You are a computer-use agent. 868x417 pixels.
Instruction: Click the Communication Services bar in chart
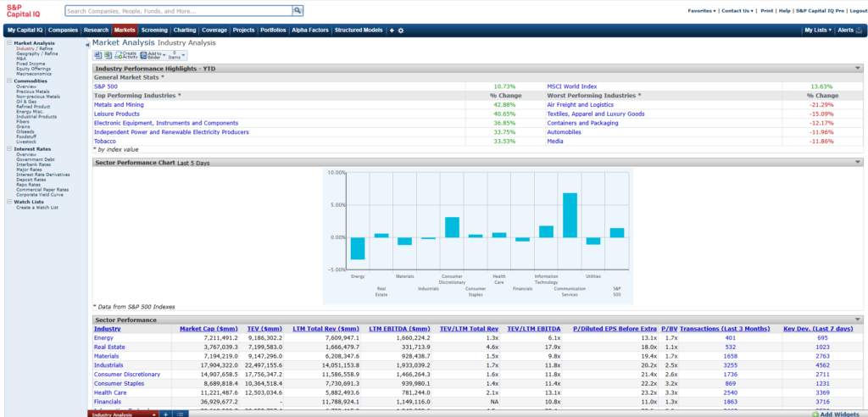(x=570, y=215)
